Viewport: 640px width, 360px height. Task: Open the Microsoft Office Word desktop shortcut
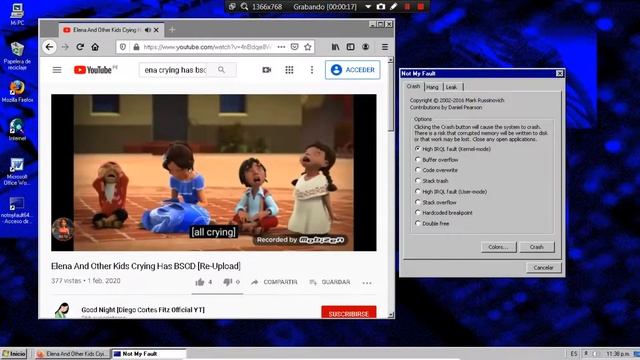pyautogui.click(x=17, y=171)
